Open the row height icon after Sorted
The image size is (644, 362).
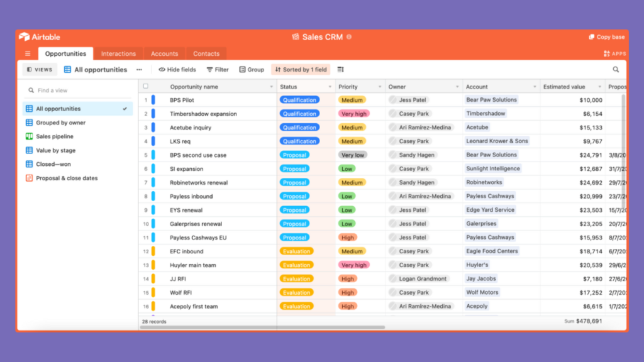click(340, 70)
